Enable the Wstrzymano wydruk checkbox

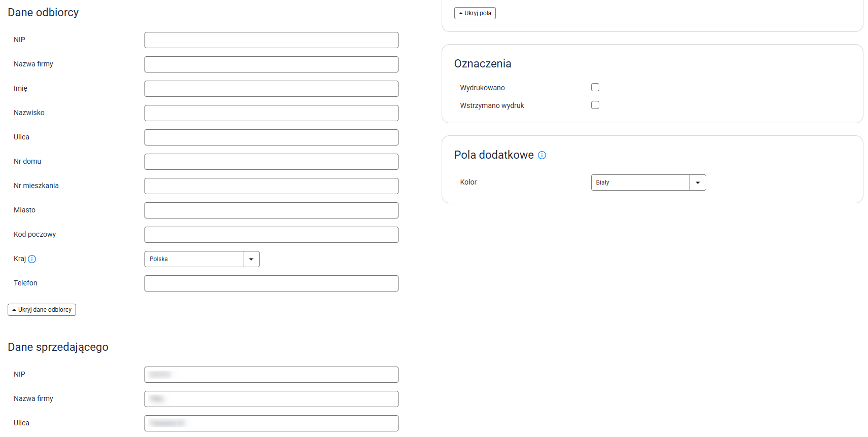595,105
